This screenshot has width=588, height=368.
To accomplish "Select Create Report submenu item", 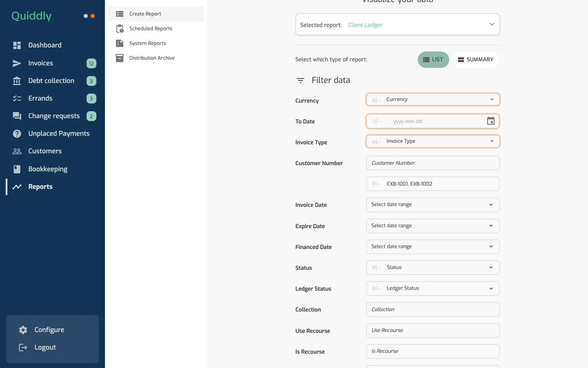I will click(x=156, y=14).
